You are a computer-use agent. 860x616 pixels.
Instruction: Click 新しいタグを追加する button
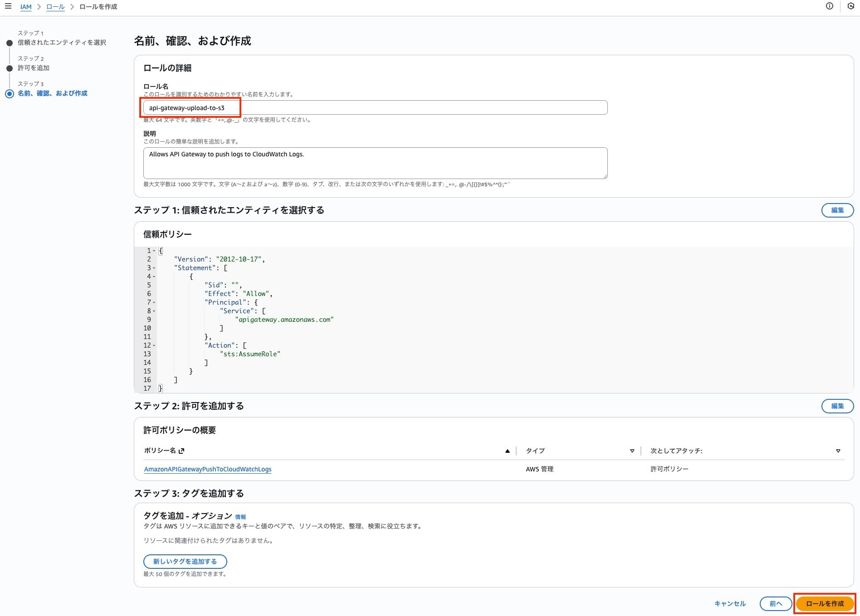185,562
